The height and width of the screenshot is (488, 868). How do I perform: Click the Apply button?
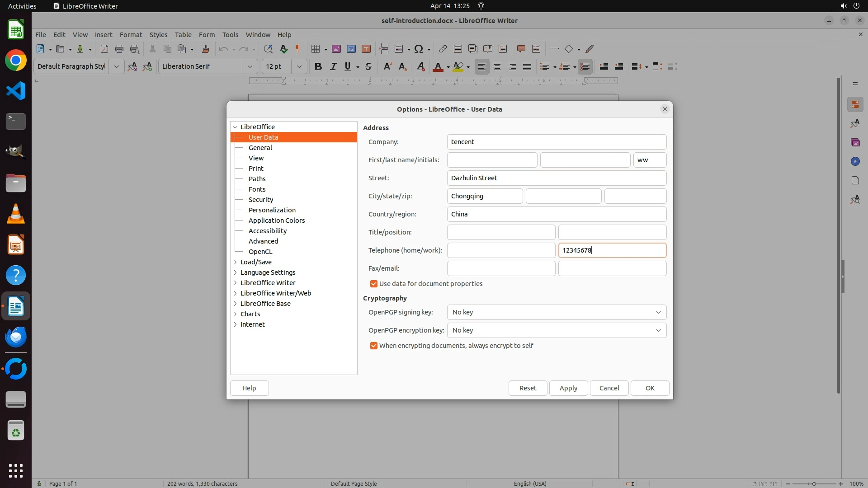pos(568,388)
